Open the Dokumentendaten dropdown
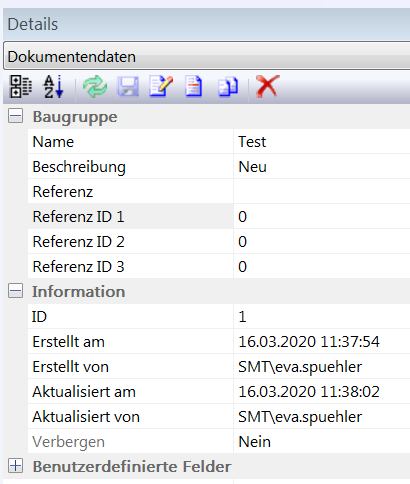The image size is (410, 484). point(207,56)
